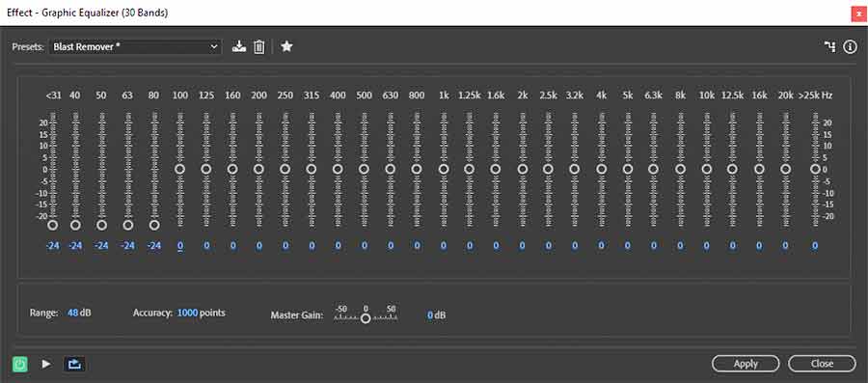
Task: Click the 0 value under 20k band
Action: pyautogui.click(x=785, y=246)
